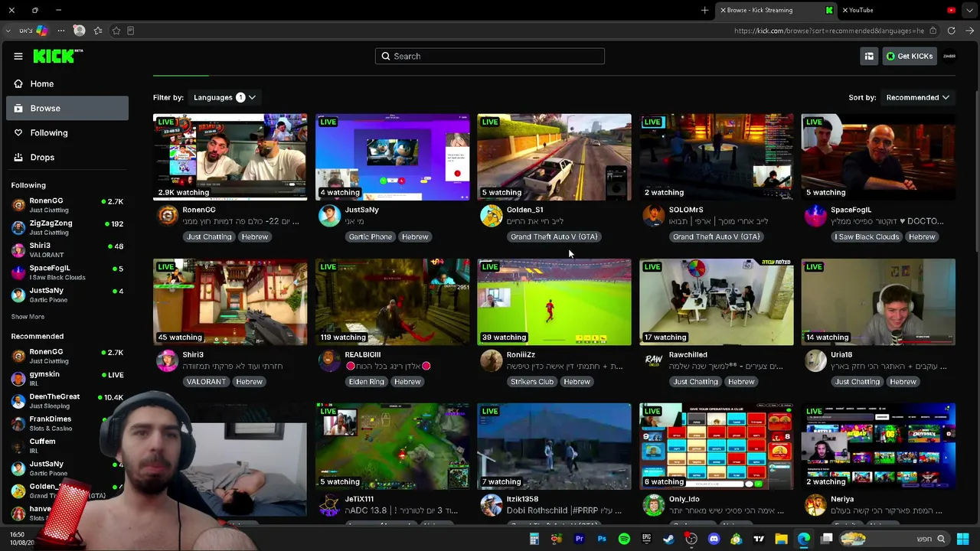
Task: Open the Only_Ido stream thumbnail
Action: (x=717, y=446)
